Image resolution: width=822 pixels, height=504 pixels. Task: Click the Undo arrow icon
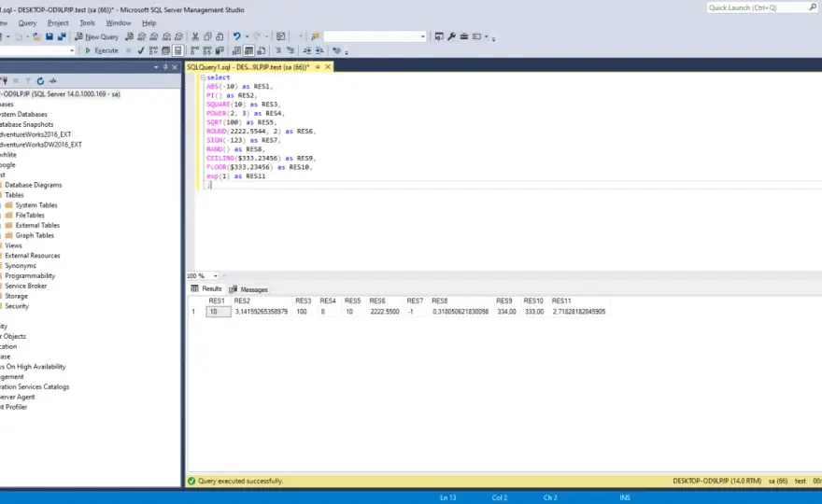pyautogui.click(x=237, y=36)
